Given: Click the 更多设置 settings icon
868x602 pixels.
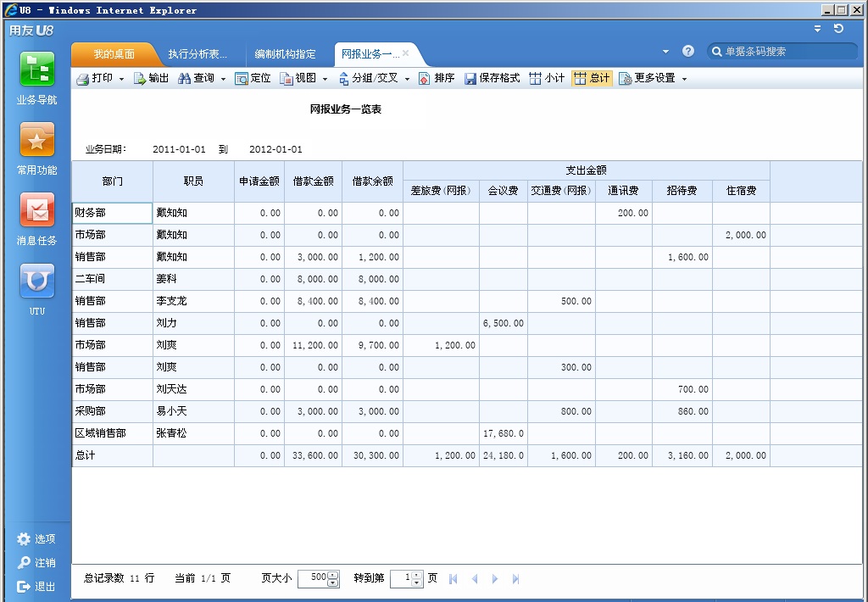Looking at the screenshot, I should tap(625, 79).
